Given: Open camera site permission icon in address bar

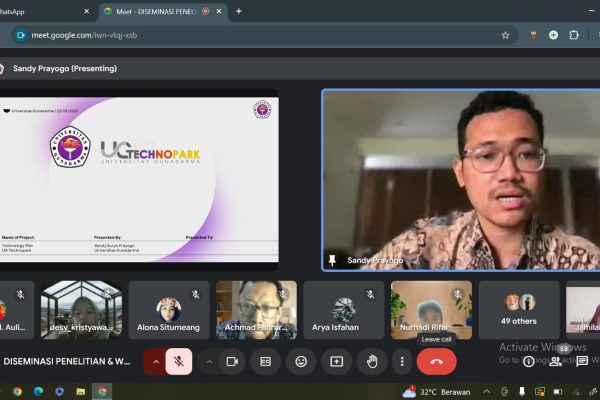Looking at the screenshot, I should pyautogui.click(x=20, y=35).
